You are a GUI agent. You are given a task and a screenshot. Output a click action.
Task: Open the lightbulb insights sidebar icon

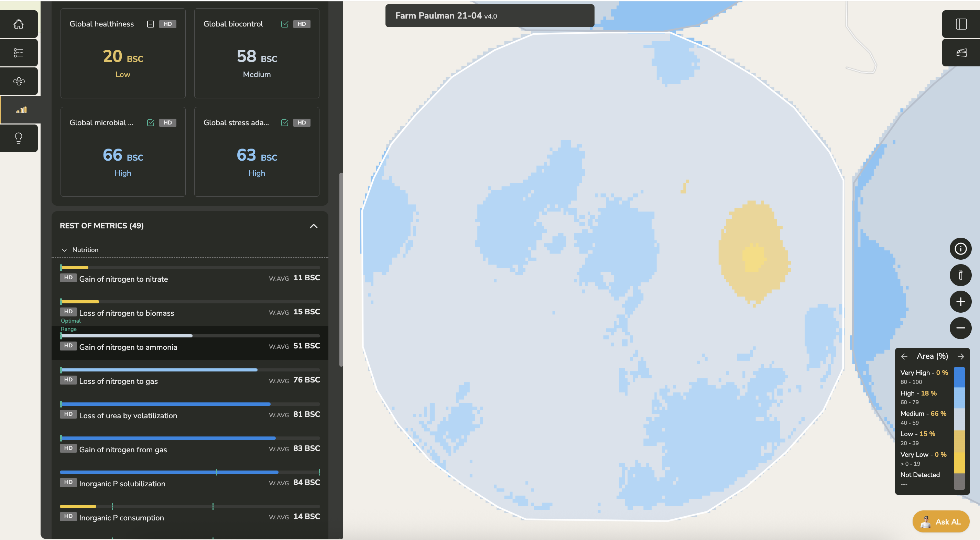[19, 138]
